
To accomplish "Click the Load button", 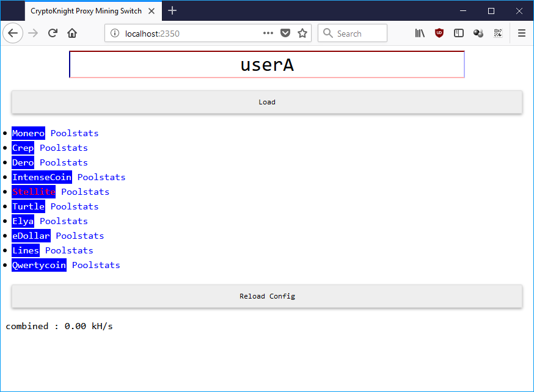I will tap(267, 102).
